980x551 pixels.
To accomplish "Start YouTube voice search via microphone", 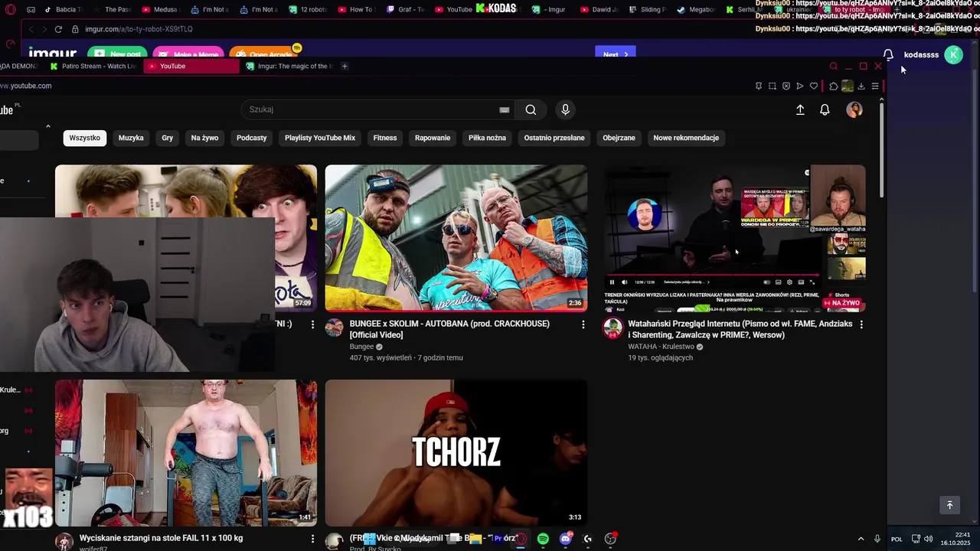I will (565, 109).
